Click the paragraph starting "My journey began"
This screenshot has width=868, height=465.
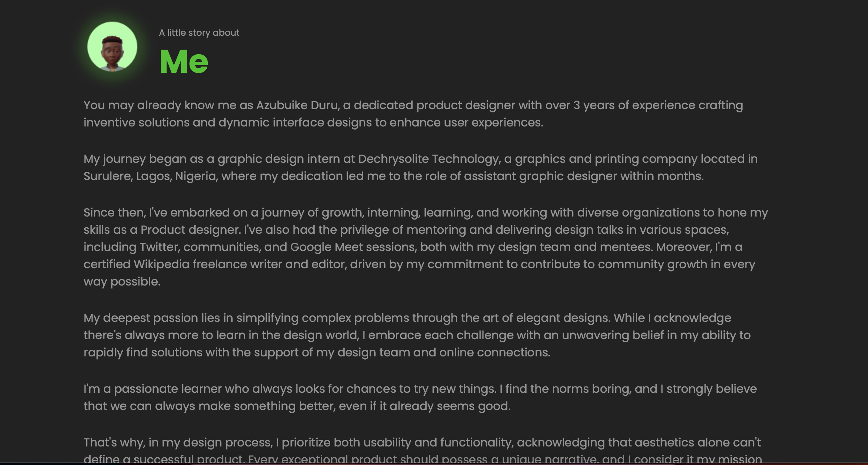[x=421, y=167]
